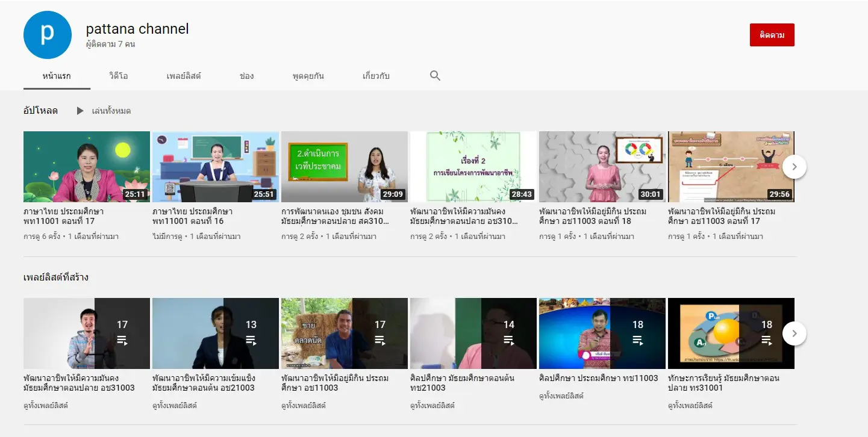Click the play-all triangle icon beside เล่นทั้งหมด

click(x=80, y=111)
